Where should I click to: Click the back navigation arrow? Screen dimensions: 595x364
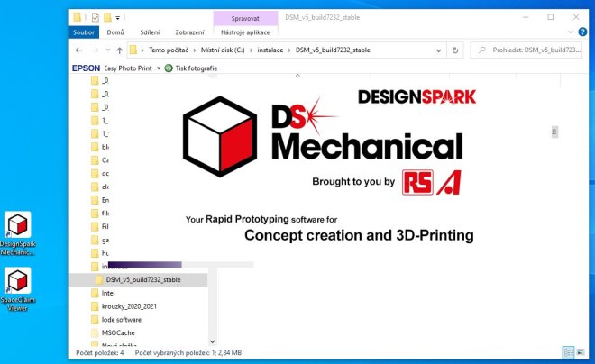pyautogui.click(x=78, y=50)
